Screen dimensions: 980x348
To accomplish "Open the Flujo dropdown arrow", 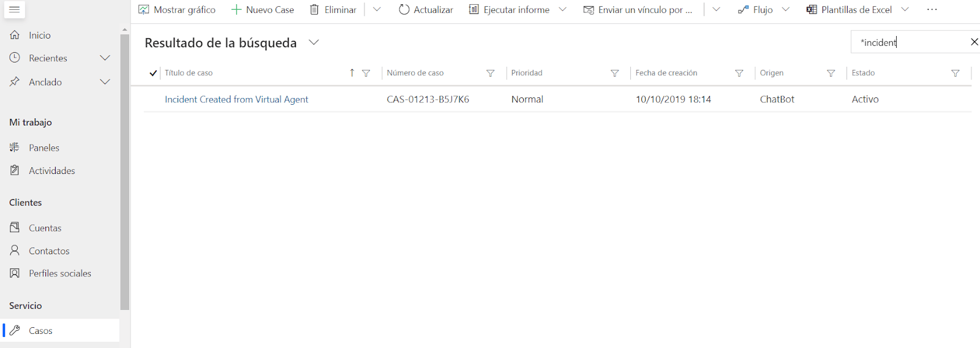I will point(786,10).
